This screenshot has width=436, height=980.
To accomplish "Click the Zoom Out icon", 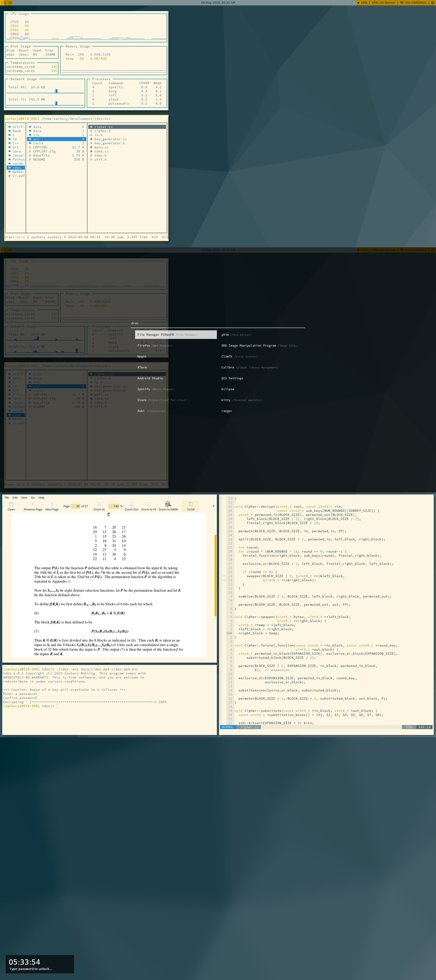I will point(131,504).
